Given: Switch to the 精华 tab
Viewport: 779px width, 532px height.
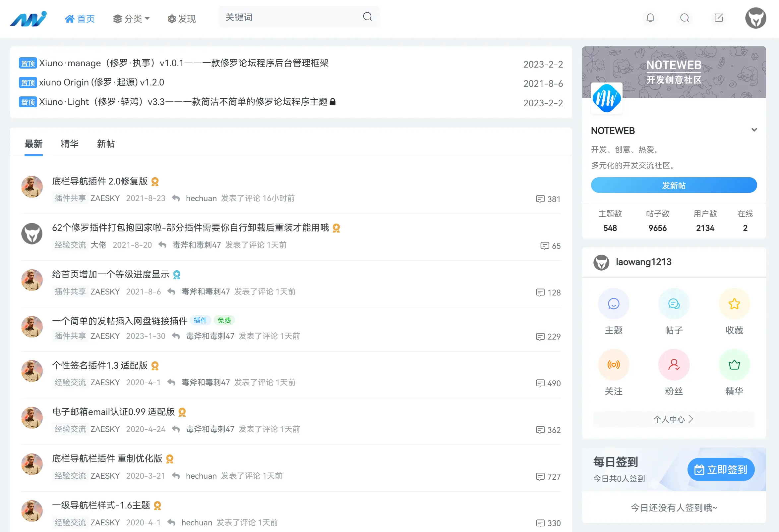Looking at the screenshot, I should coord(69,144).
